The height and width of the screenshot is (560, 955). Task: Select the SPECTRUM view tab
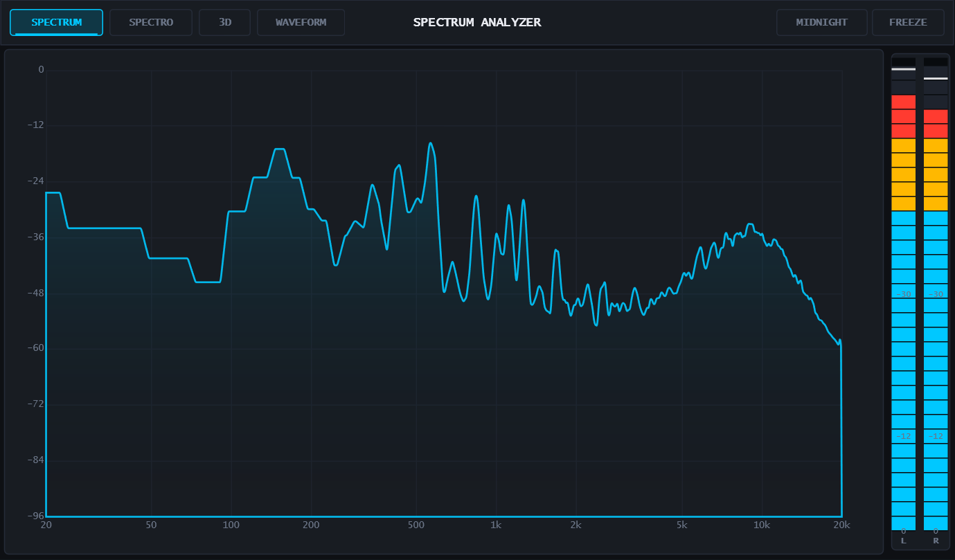(x=56, y=22)
